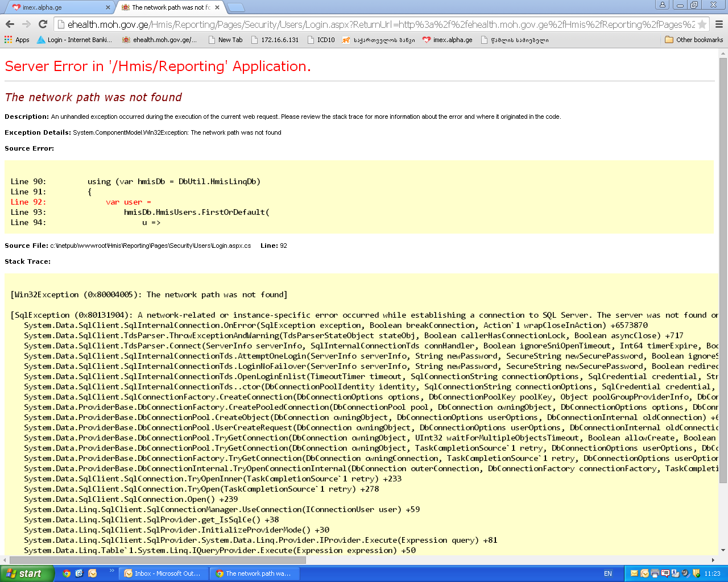Expand the hidden quick launch items chevron
Image resolution: width=728 pixels, height=582 pixels.
111,571
